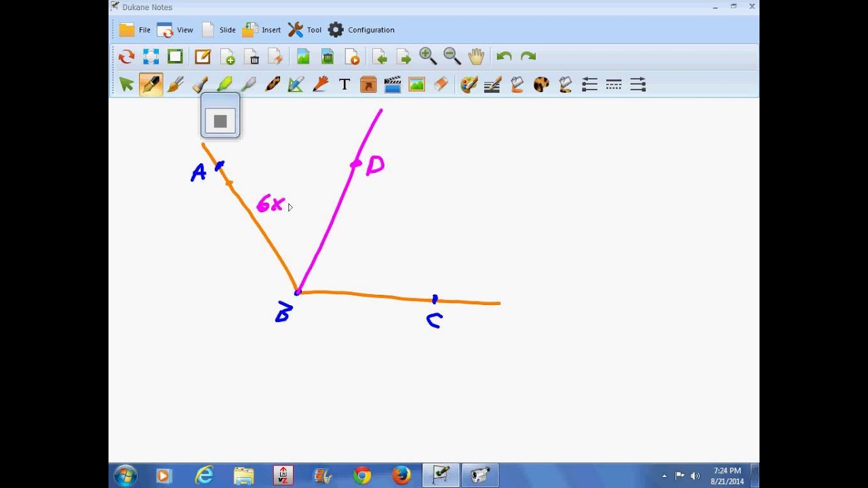Open the color palette with brush
Viewport: 868px width, 488px height.
(x=469, y=85)
